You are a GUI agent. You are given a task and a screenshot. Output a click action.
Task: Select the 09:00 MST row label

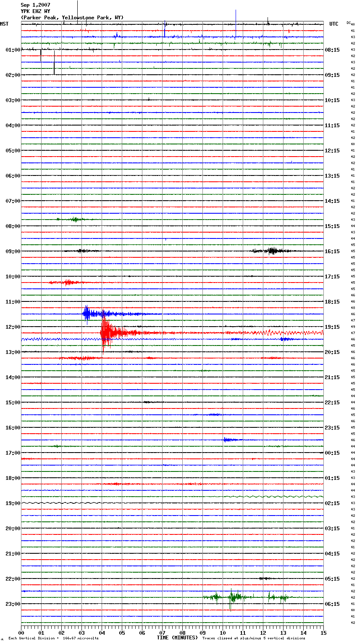pos(13,251)
